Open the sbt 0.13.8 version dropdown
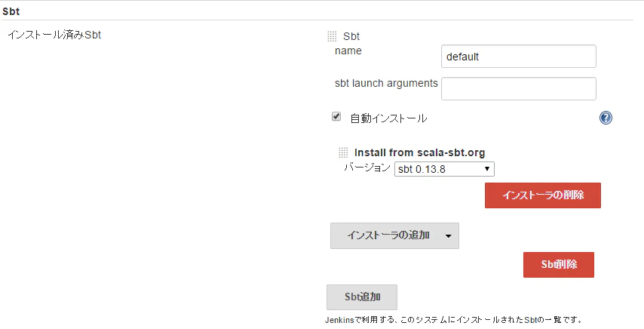Image resolution: width=644 pixels, height=329 pixels. 444,169
